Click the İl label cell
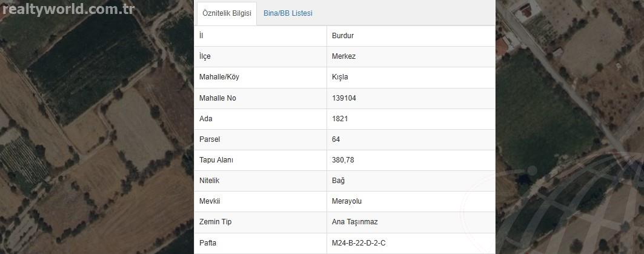 pos(261,36)
